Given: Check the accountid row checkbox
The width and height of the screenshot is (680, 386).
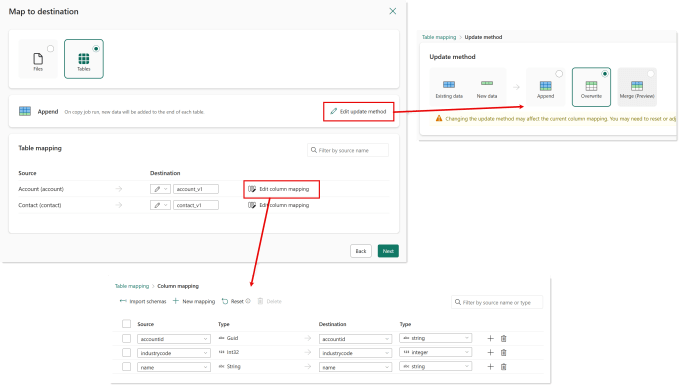Looking at the screenshot, I should coord(126,338).
